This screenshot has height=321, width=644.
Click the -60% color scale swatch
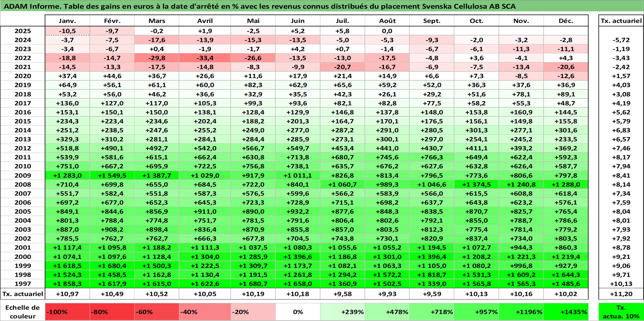click(157, 312)
